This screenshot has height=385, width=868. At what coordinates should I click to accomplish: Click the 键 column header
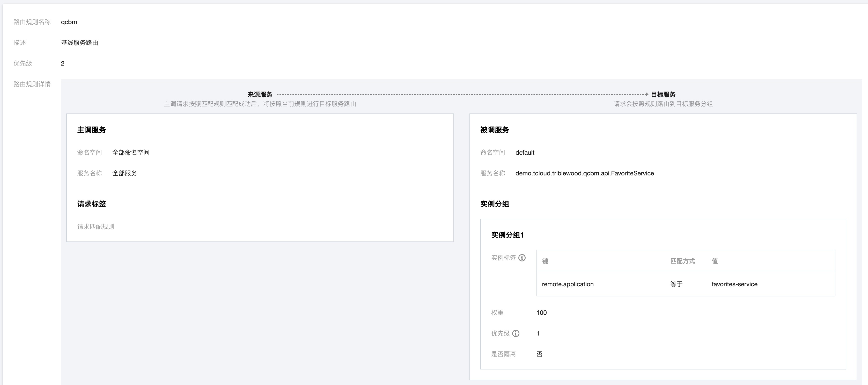tap(545, 261)
